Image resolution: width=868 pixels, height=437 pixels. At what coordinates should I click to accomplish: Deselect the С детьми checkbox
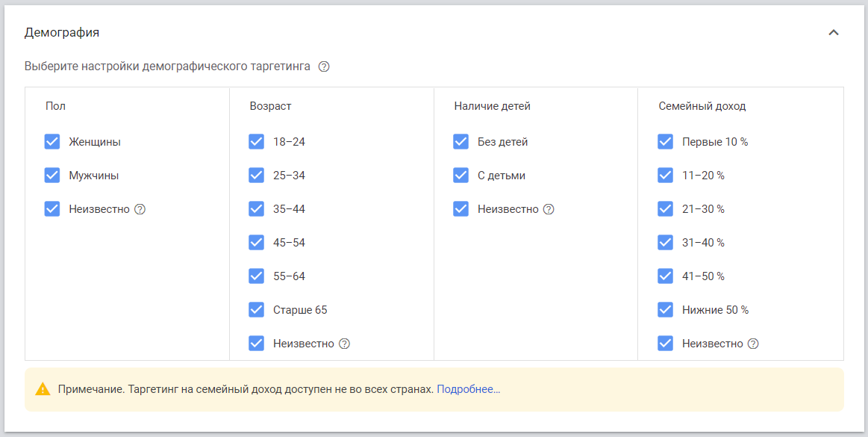461,176
